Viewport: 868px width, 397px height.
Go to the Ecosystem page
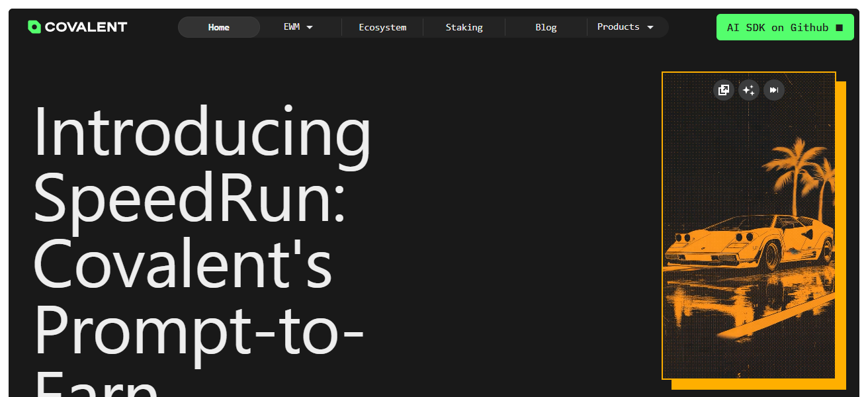point(382,27)
